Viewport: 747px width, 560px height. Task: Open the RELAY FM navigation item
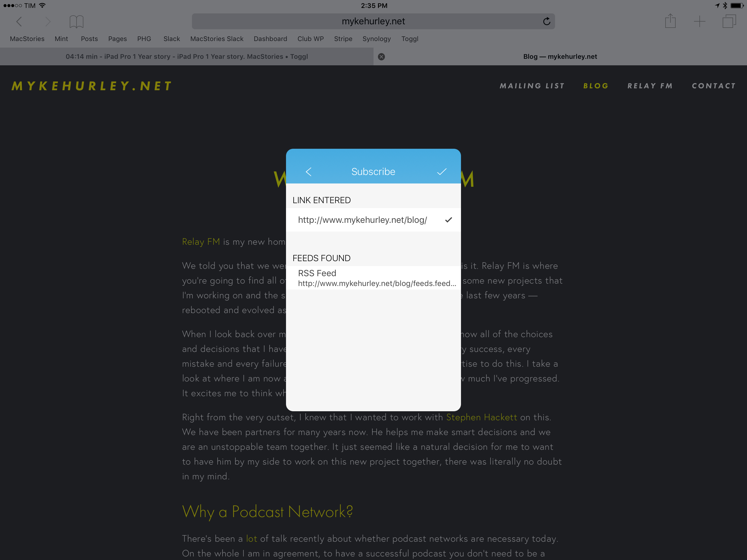pyautogui.click(x=650, y=86)
